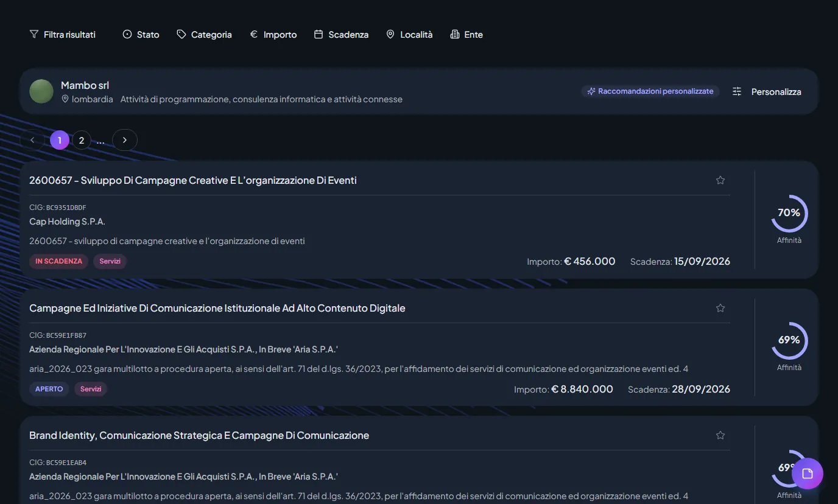This screenshot has height=504, width=838.
Task: Click the Personalizza sliders icon
Action: [x=737, y=91]
